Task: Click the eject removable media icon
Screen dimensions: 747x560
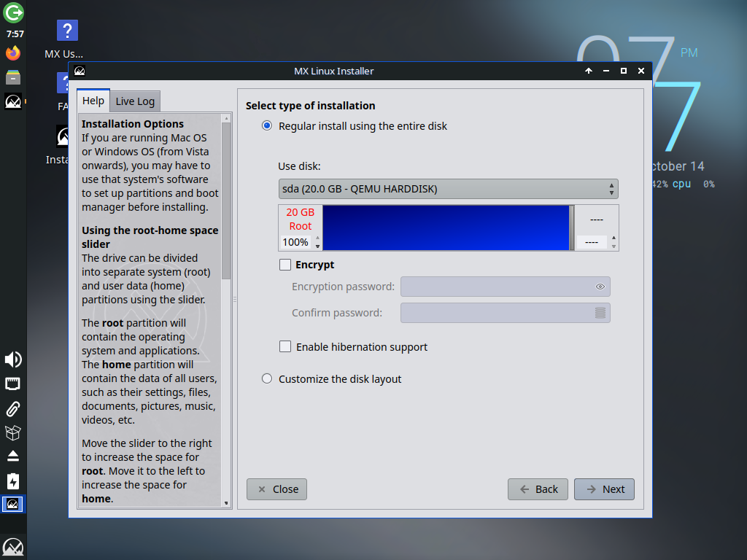Action: [x=13, y=456]
